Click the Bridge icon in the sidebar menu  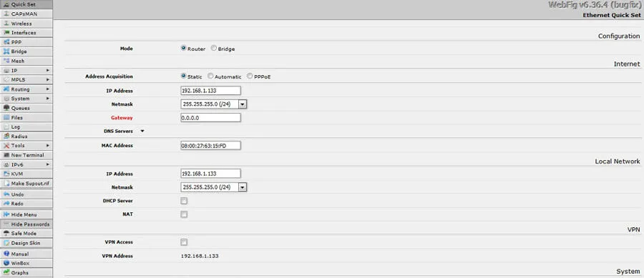click(6, 51)
